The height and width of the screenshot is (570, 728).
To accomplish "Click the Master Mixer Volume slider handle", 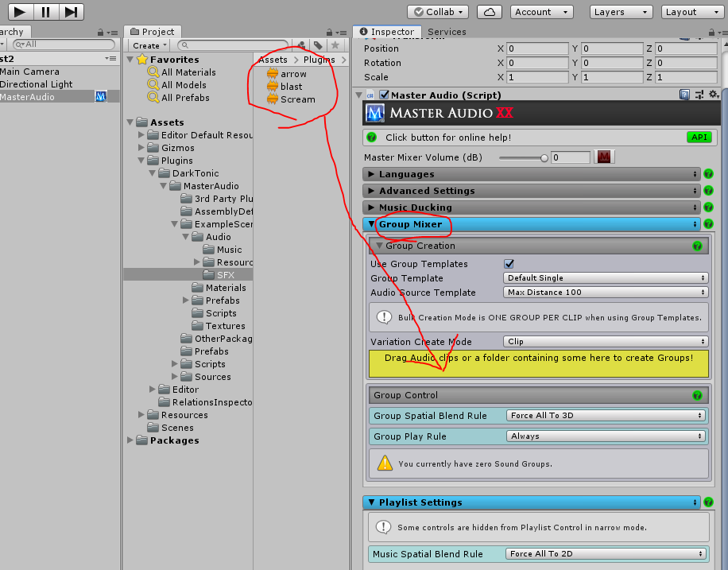I will 544,157.
